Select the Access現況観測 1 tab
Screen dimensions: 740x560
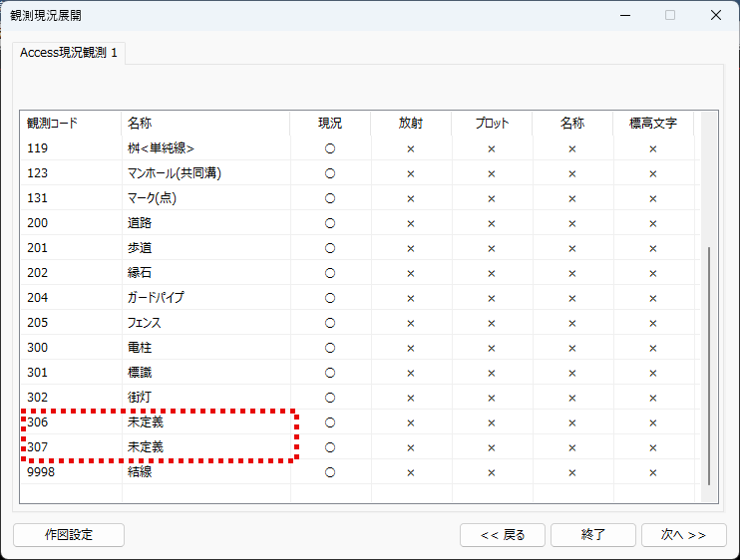pos(69,53)
